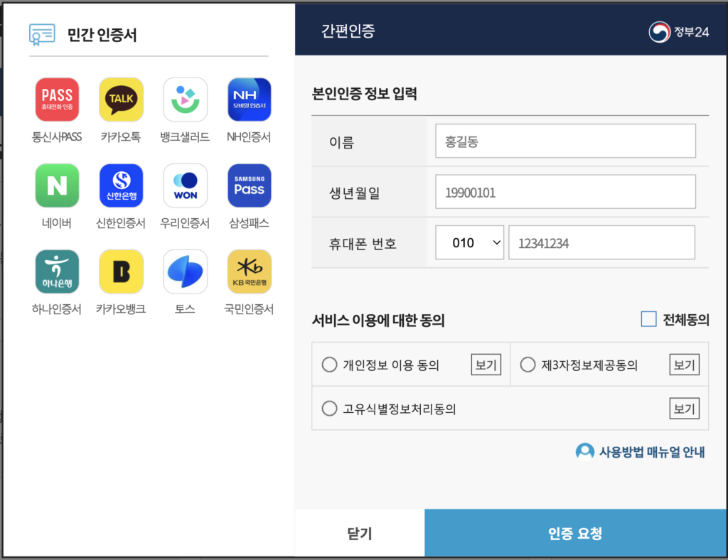Image resolution: width=728 pixels, height=560 pixels.
Task: Select the 개인정보 이용 동의 radio button
Action: point(329,365)
